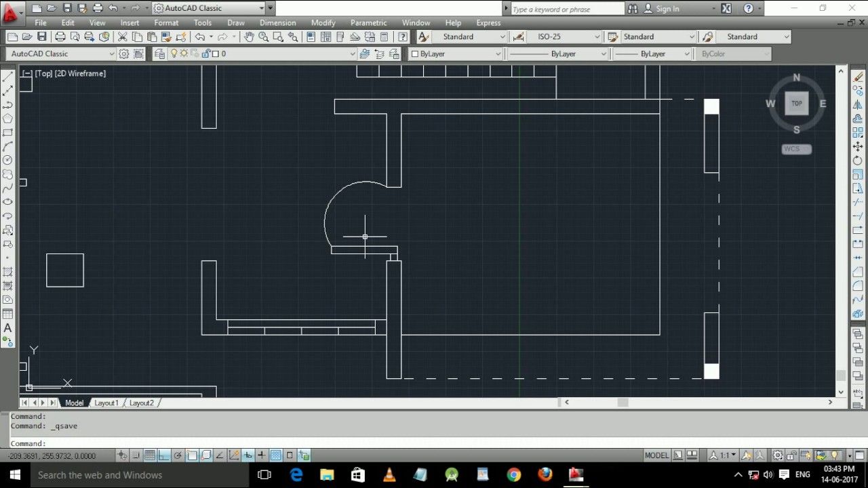The width and height of the screenshot is (868, 488).
Task: Select the Circle draw tool
Action: point(8,160)
